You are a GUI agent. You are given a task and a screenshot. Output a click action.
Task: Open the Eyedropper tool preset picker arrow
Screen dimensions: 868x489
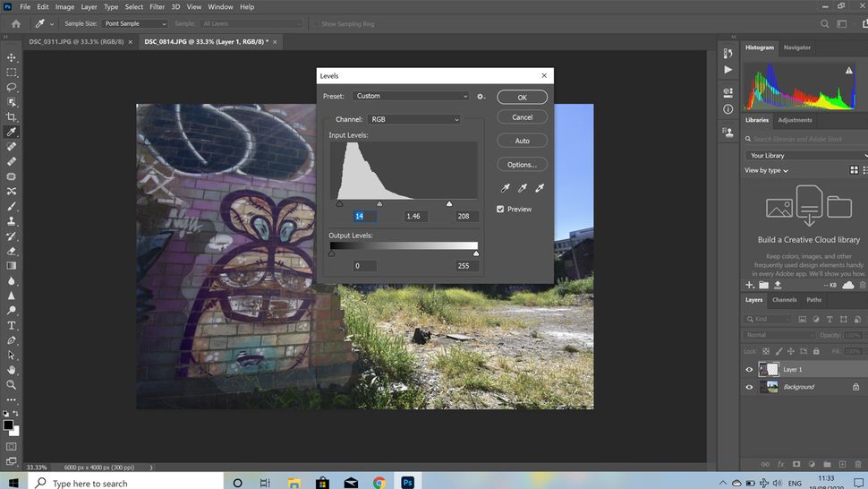(52, 24)
